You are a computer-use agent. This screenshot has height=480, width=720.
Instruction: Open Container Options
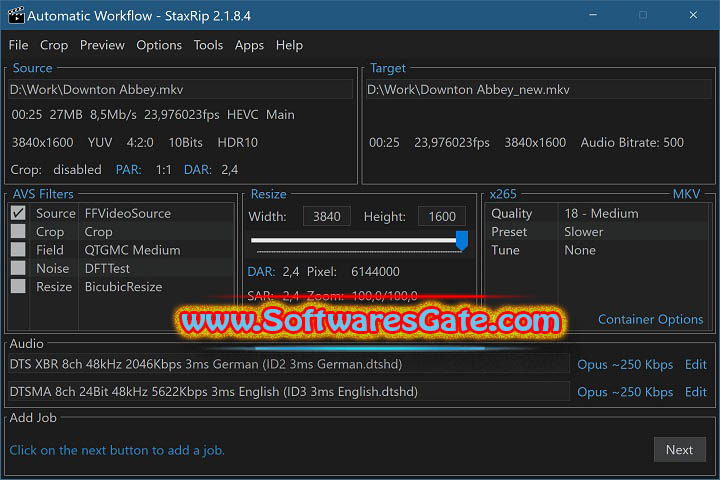click(650, 319)
